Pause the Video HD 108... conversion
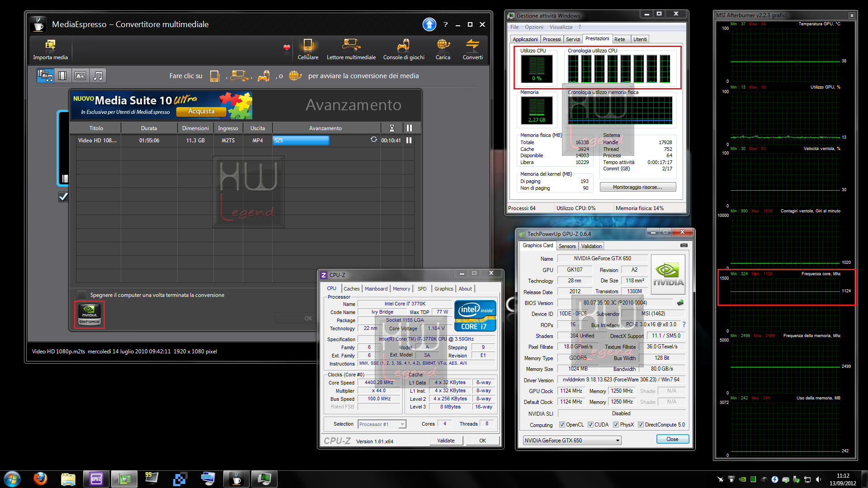Viewport: 868px width, 488px height. pyautogui.click(x=409, y=141)
